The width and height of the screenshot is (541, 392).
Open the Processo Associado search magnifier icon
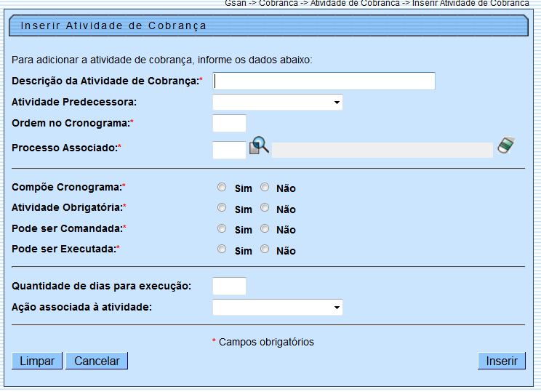[259, 146]
